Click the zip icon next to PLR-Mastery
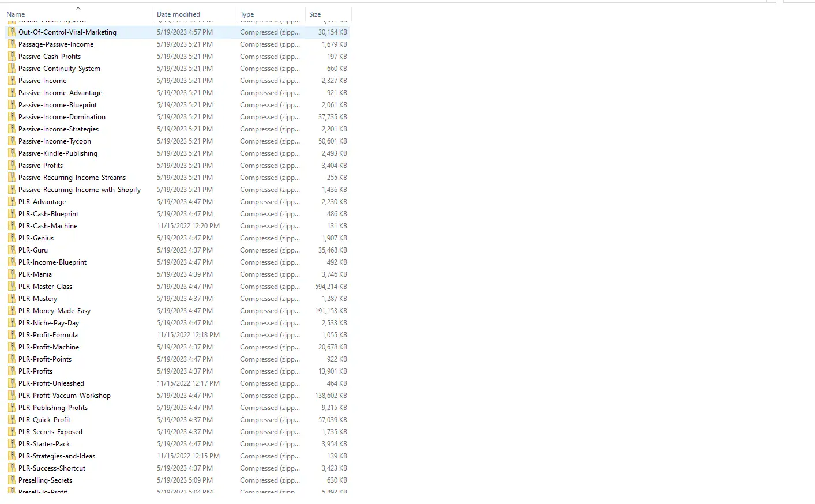The image size is (815, 504). [12, 298]
